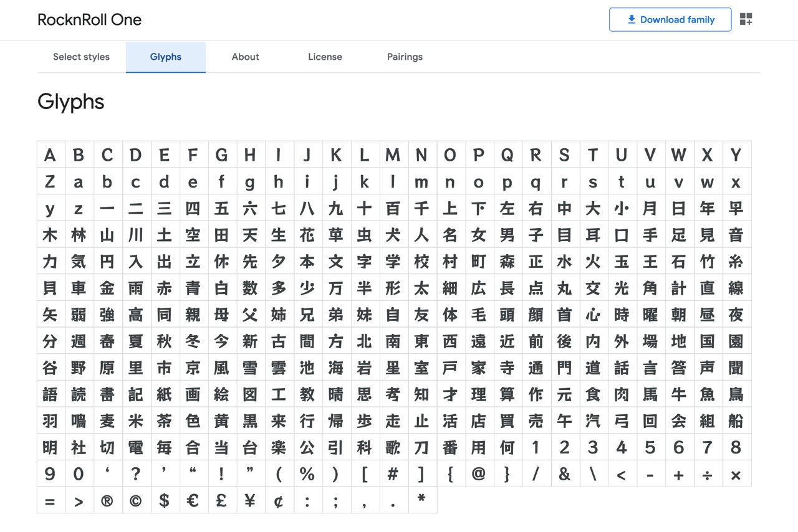Click the uppercase Y glyph

(x=736, y=154)
